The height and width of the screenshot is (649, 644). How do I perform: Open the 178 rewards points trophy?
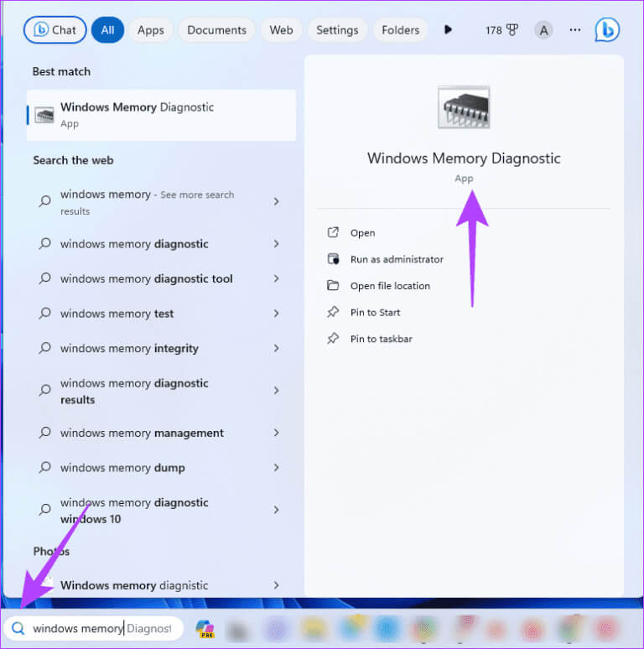coord(501,30)
